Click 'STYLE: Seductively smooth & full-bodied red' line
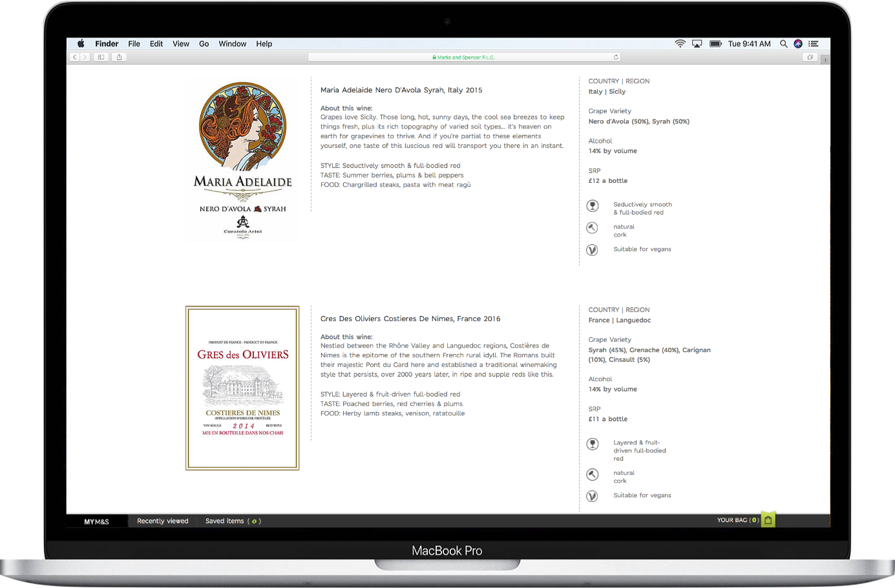Viewport: 895px width, 588px height. coord(390,166)
